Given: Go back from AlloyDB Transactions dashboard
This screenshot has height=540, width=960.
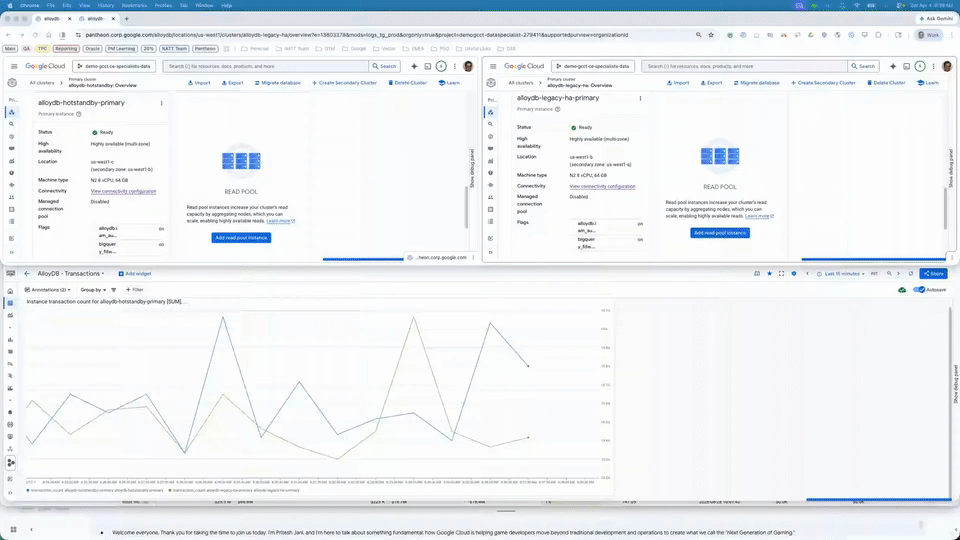Looking at the screenshot, I should click(x=27, y=274).
